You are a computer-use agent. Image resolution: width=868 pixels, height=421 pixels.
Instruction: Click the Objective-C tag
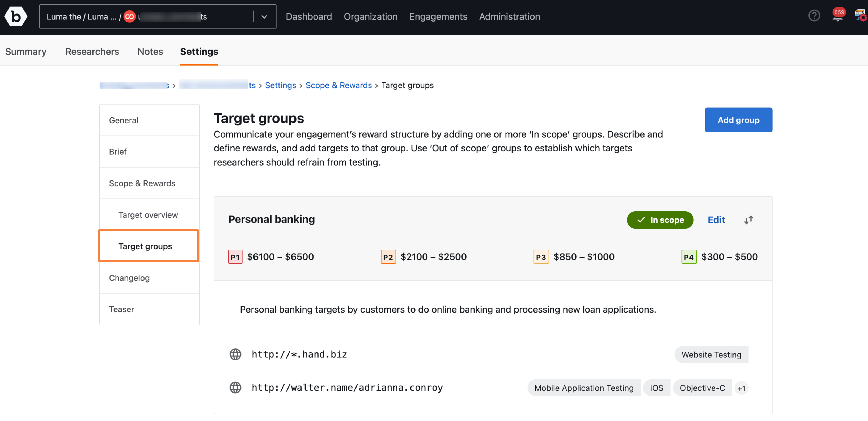click(702, 388)
